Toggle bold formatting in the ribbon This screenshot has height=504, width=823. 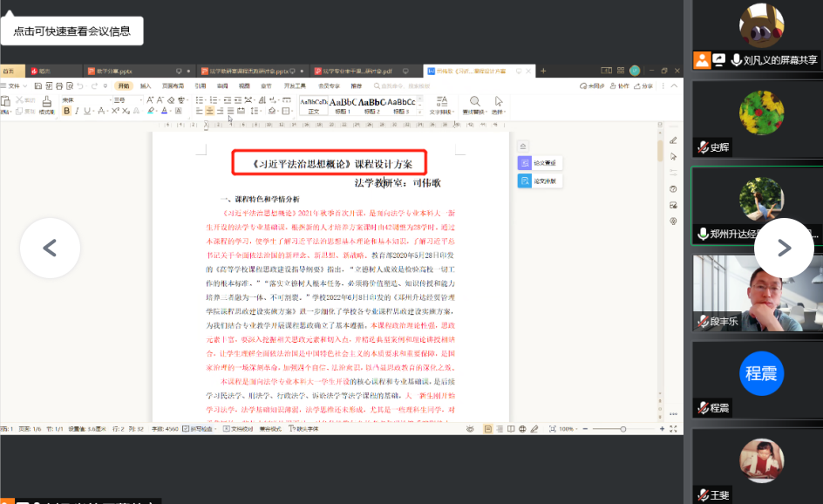pyautogui.click(x=66, y=111)
